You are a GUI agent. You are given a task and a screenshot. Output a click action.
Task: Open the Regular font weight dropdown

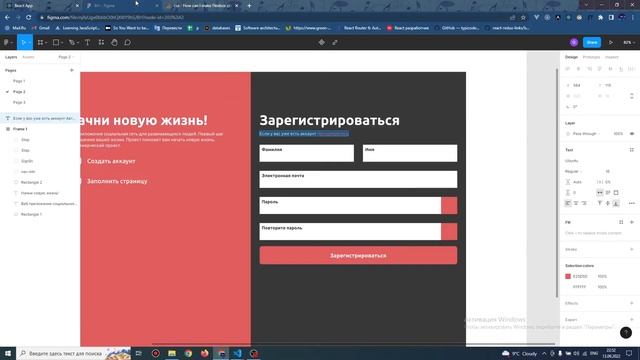point(573,171)
